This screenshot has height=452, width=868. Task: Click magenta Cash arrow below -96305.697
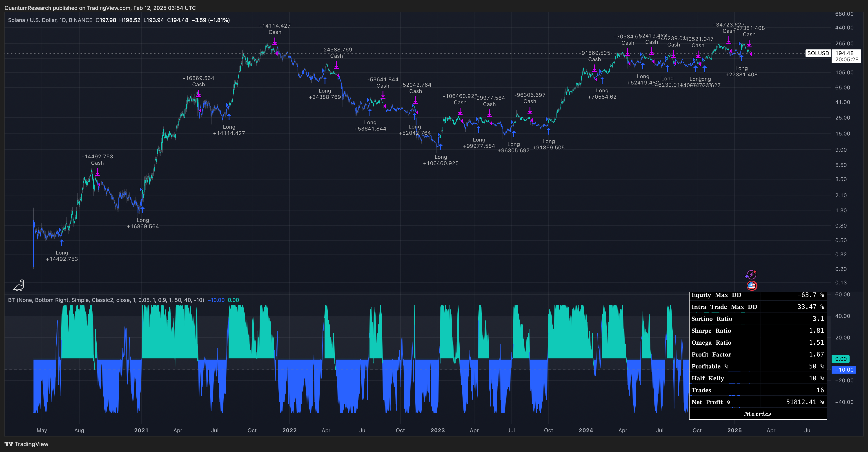[530, 111]
